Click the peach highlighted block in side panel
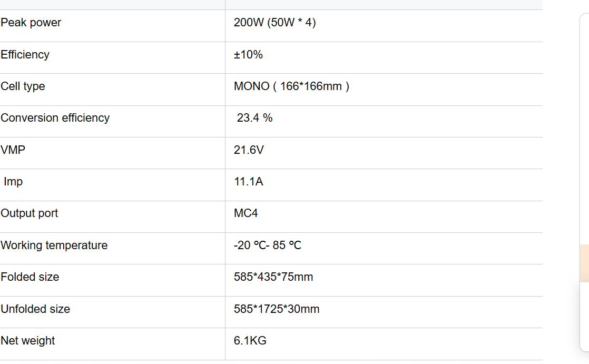This screenshot has height=364, width=589. [x=584, y=263]
